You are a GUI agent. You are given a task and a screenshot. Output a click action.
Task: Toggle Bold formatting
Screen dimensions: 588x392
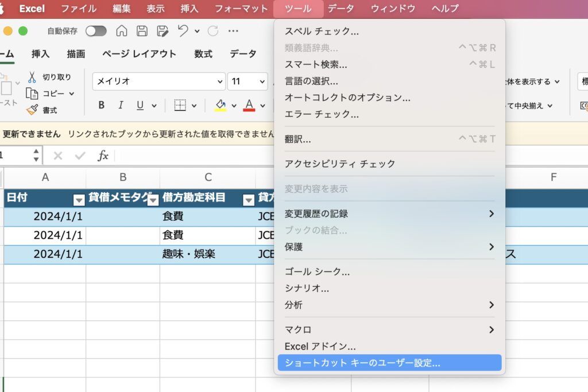(101, 105)
